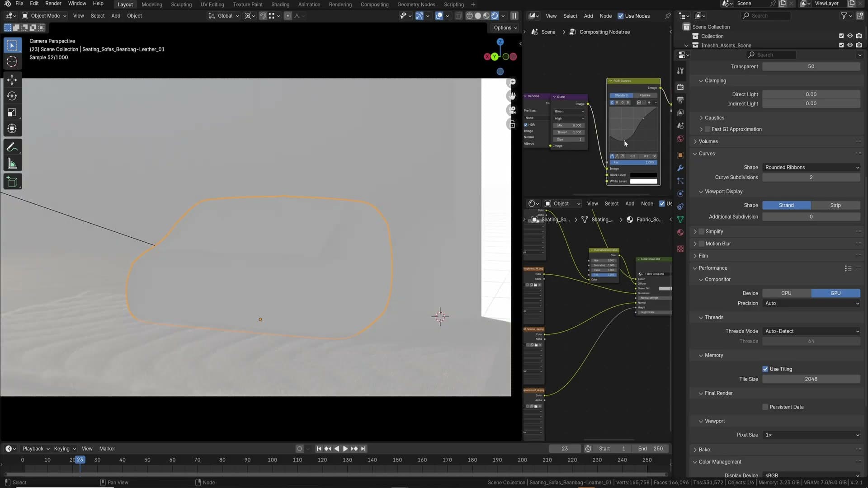
Task: Open the Output properties tab
Action: point(680,99)
